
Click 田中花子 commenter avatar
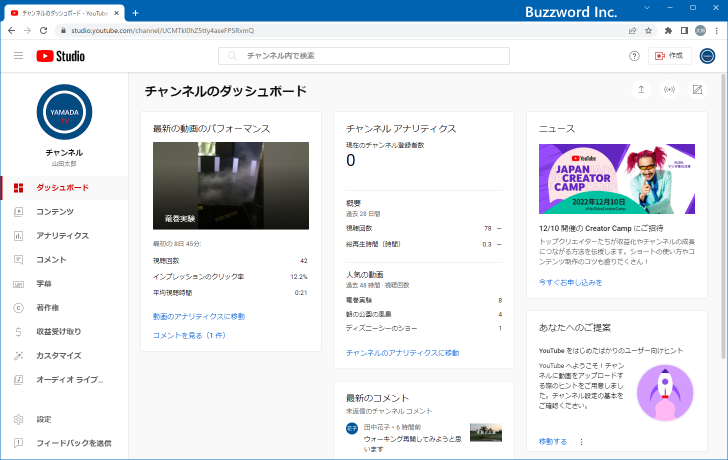pos(352,428)
